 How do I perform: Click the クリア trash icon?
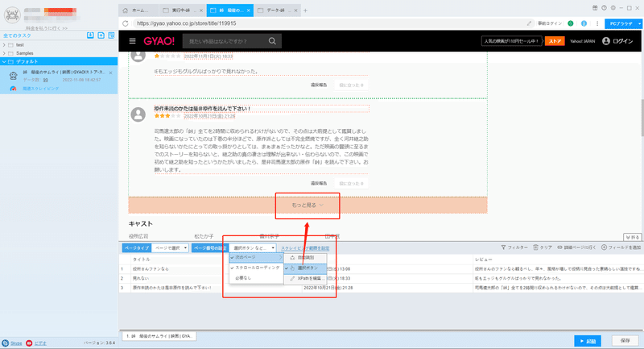click(535, 247)
